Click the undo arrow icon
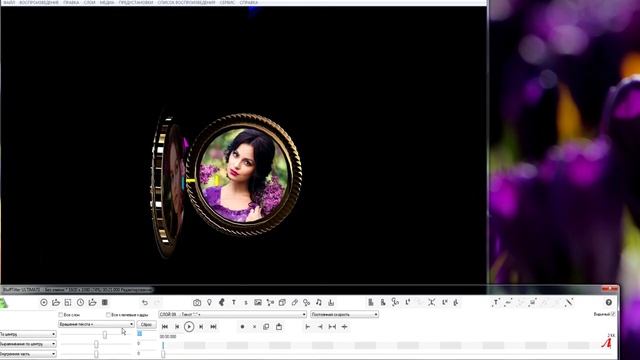640x360 pixels. click(x=145, y=302)
